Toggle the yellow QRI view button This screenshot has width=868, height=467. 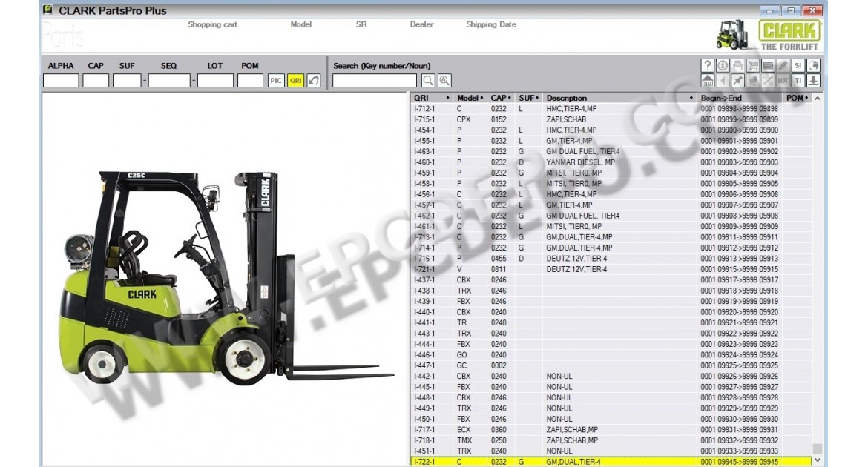295,81
